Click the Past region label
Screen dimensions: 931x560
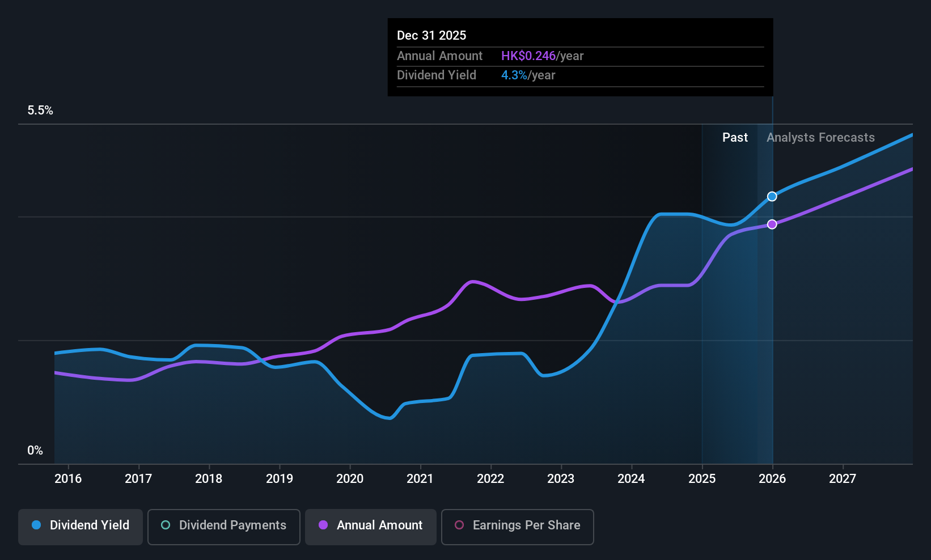[x=735, y=138]
